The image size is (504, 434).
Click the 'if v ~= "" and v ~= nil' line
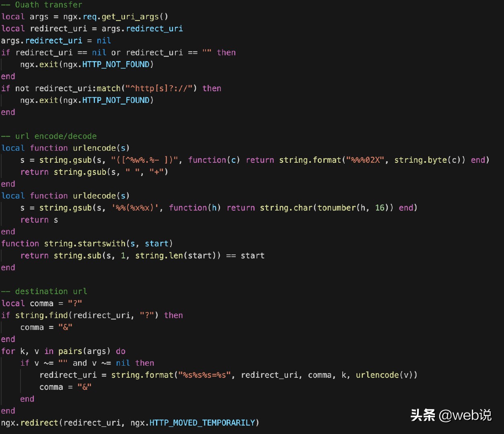point(87,363)
